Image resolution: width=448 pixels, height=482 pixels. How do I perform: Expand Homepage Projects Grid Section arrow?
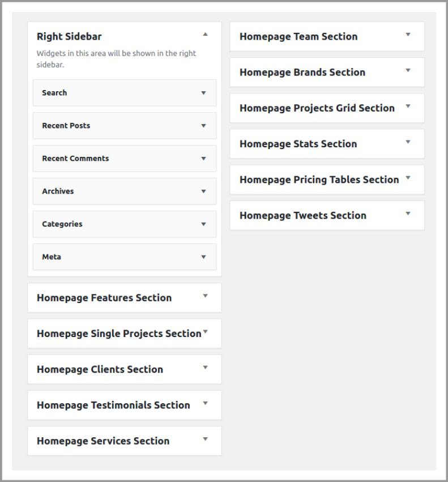[408, 106]
